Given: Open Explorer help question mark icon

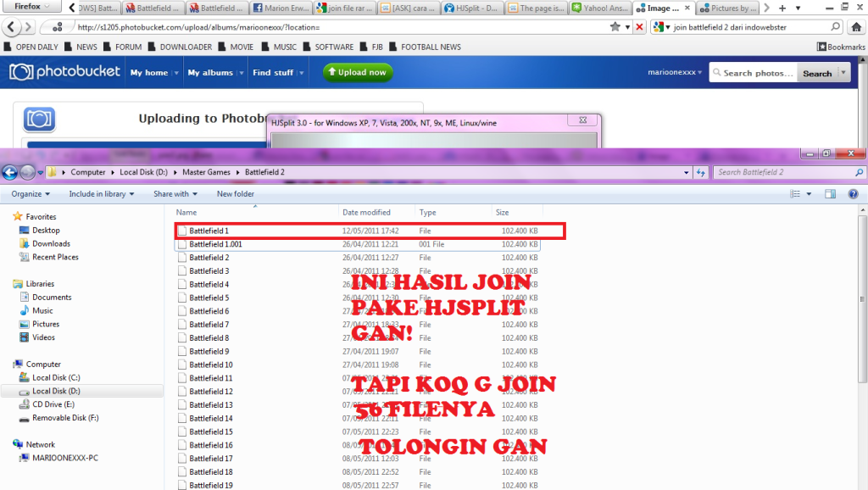Looking at the screenshot, I should (853, 194).
